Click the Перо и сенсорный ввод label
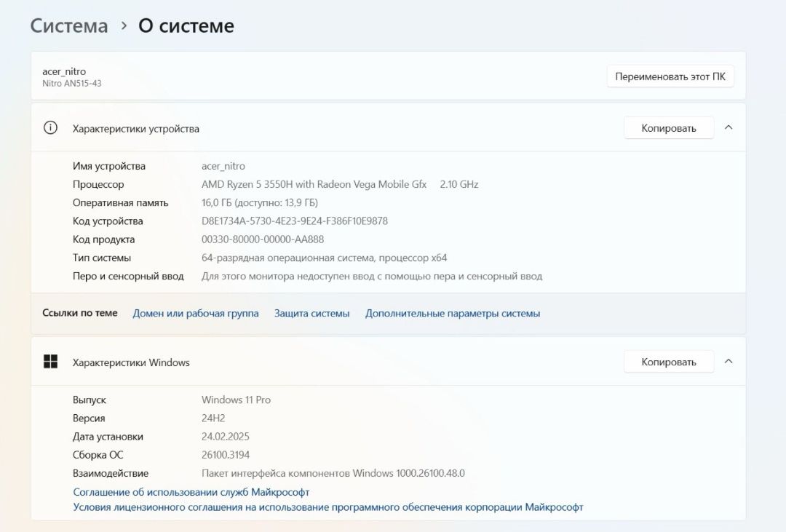The width and height of the screenshot is (786, 532). (128, 276)
